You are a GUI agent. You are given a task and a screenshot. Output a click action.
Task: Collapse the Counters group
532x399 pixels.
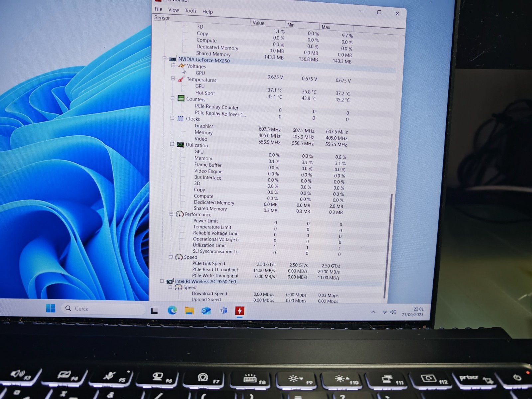point(173,98)
